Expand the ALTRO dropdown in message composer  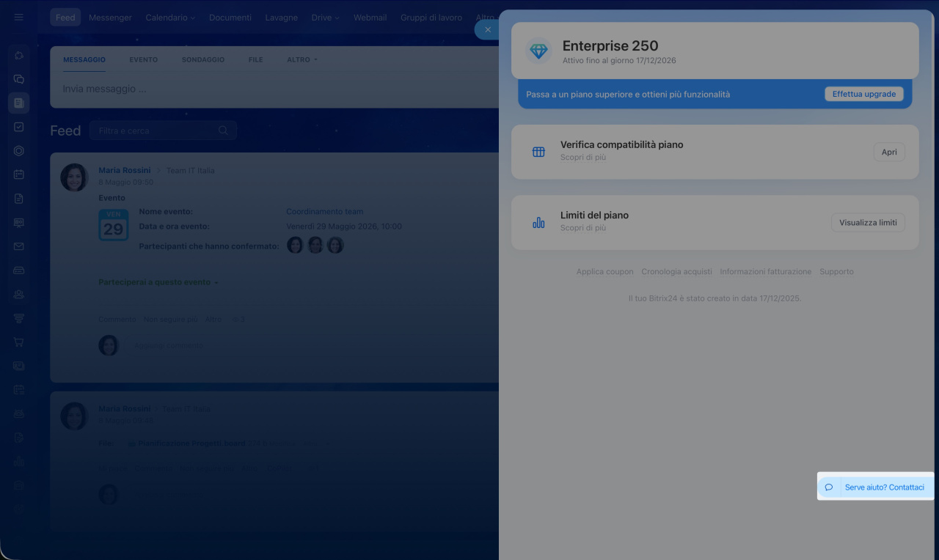(x=302, y=59)
